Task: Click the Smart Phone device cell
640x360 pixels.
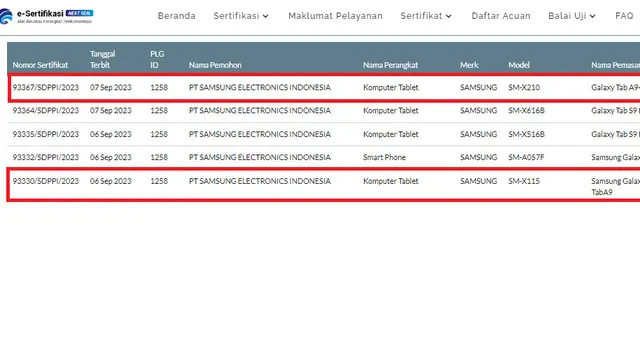Action: pos(384,157)
